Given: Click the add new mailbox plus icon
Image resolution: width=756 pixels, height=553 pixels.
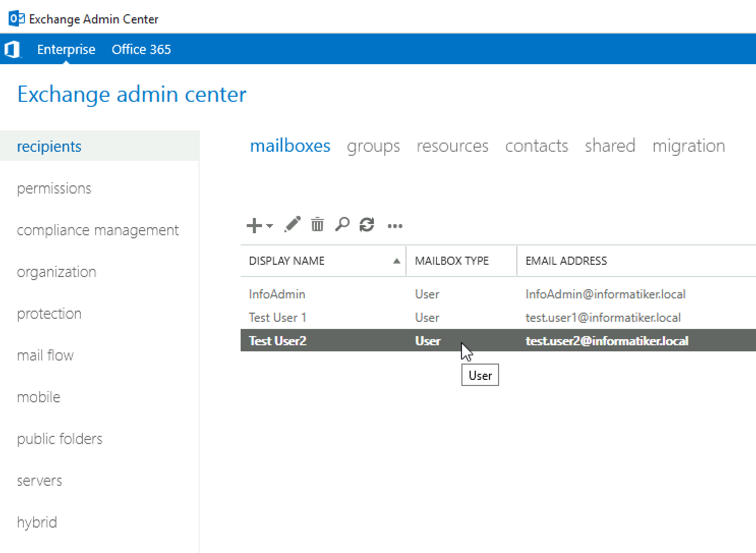Looking at the screenshot, I should (254, 225).
